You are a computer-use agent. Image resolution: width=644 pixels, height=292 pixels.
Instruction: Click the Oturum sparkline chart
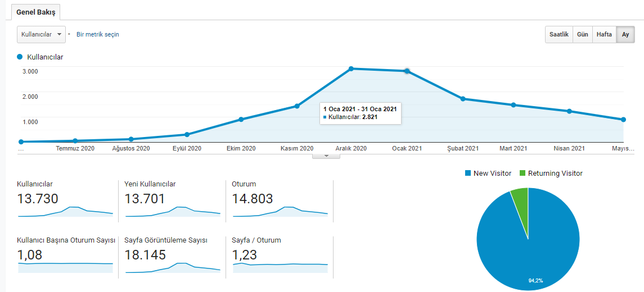280,212
